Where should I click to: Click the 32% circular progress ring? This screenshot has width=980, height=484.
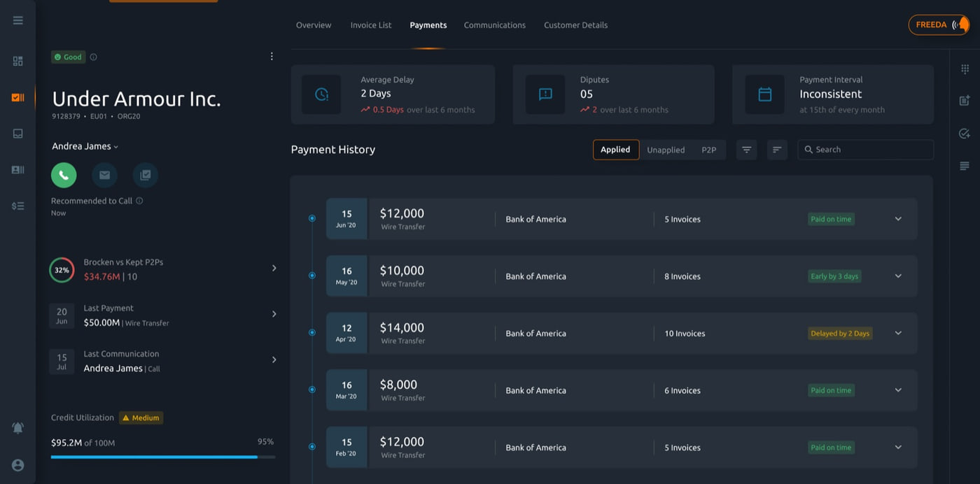(x=62, y=270)
